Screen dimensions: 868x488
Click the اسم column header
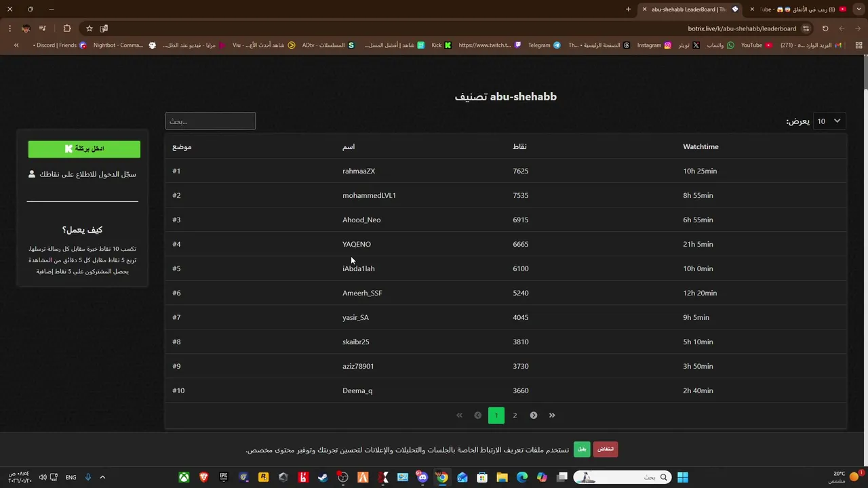point(349,146)
